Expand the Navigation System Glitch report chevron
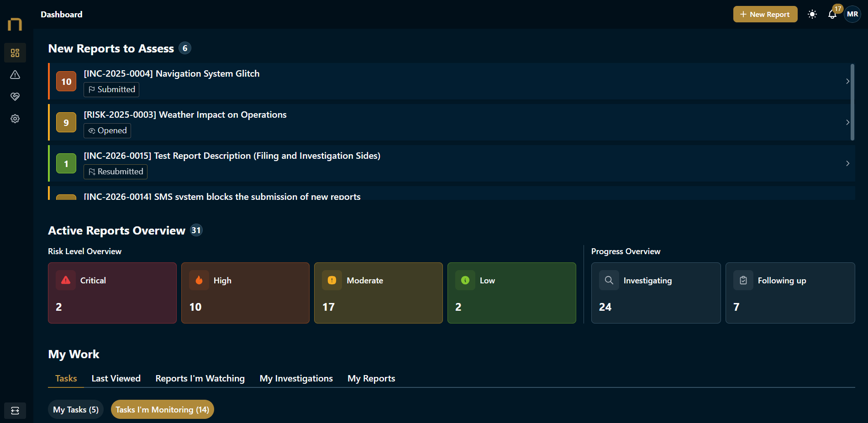This screenshot has width=868, height=423. (848, 81)
